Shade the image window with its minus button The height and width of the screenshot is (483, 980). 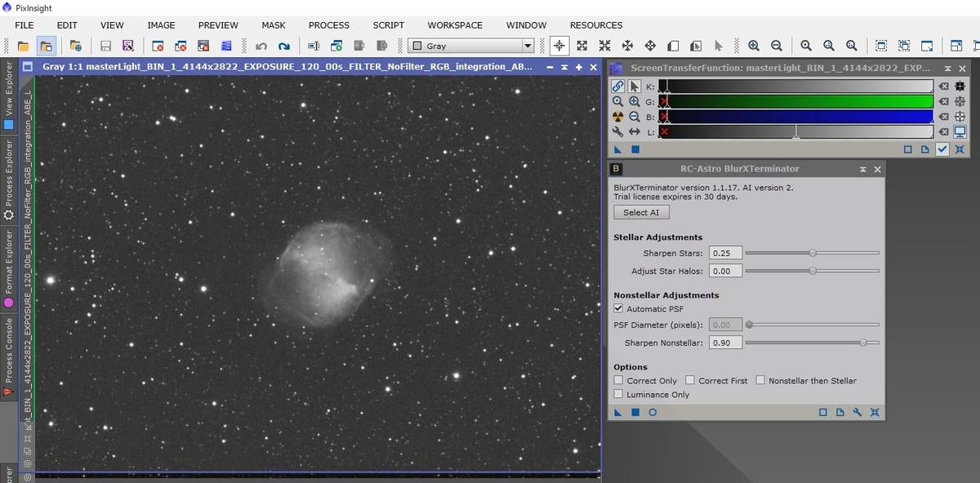[x=550, y=67]
